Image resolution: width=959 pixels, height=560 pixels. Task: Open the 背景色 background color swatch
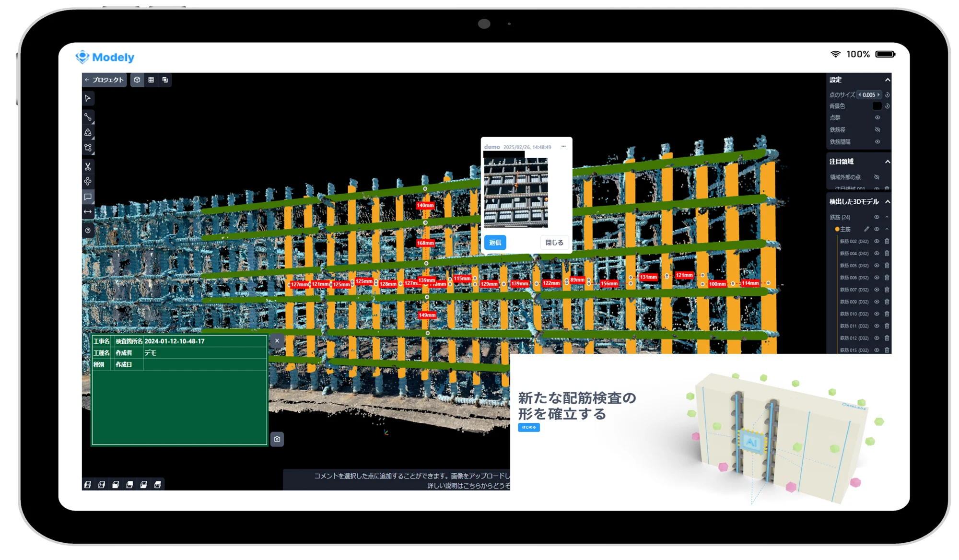[877, 106]
